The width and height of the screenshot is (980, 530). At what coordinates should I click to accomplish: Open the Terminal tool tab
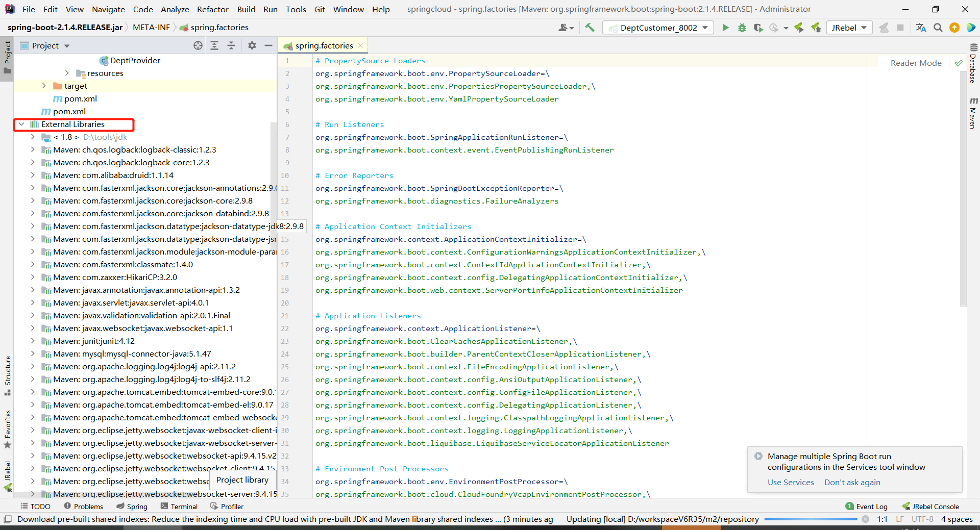(x=179, y=506)
